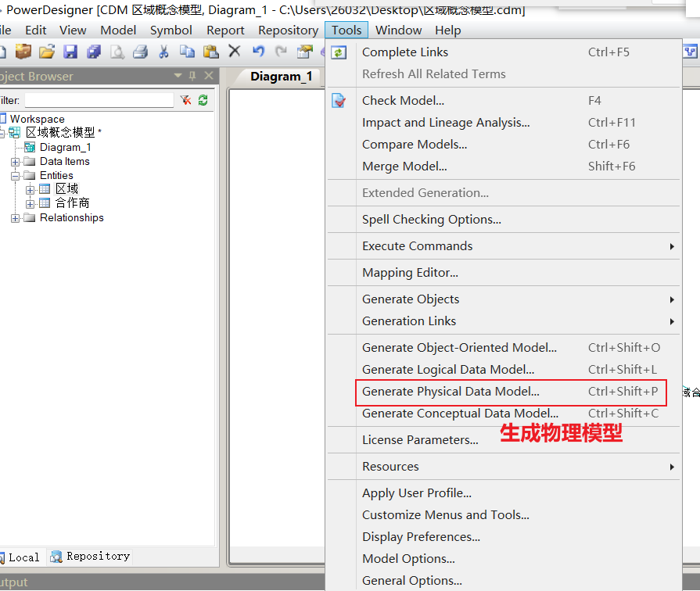Image resolution: width=700 pixels, height=591 pixels.
Task: Clear the browser filter with funnel icon
Action: [185, 100]
